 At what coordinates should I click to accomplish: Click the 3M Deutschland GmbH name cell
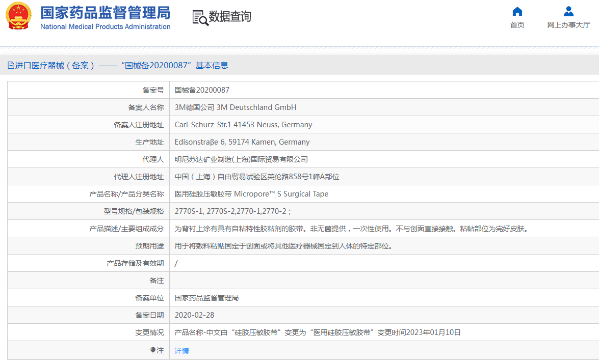(235, 107)
